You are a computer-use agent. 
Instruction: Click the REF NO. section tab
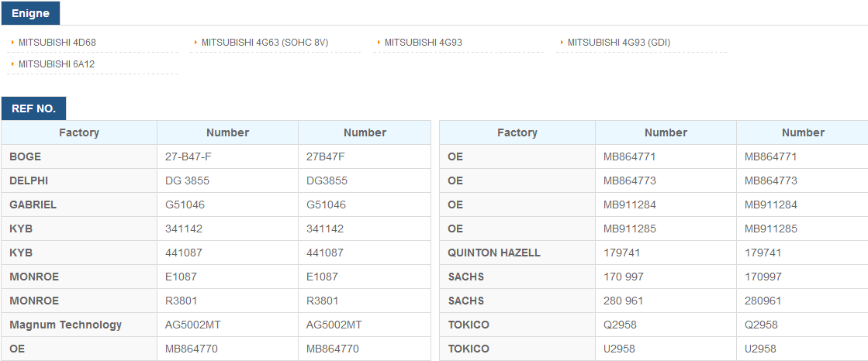[34, 108]
